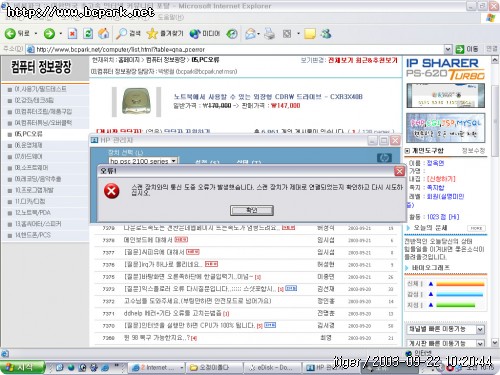Stop loading with the red X toolbar icon
500x375 pixels.
(x=72, y=34)
